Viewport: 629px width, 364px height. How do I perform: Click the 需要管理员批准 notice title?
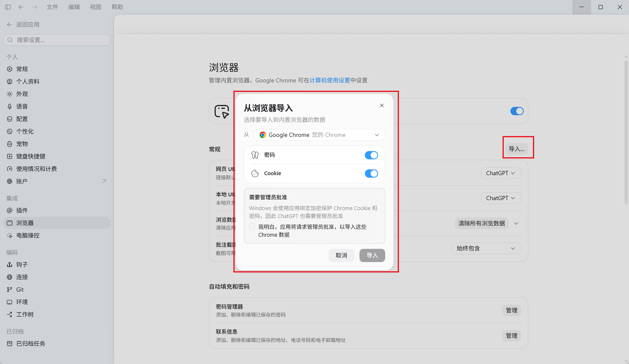[x=268, y=197]
